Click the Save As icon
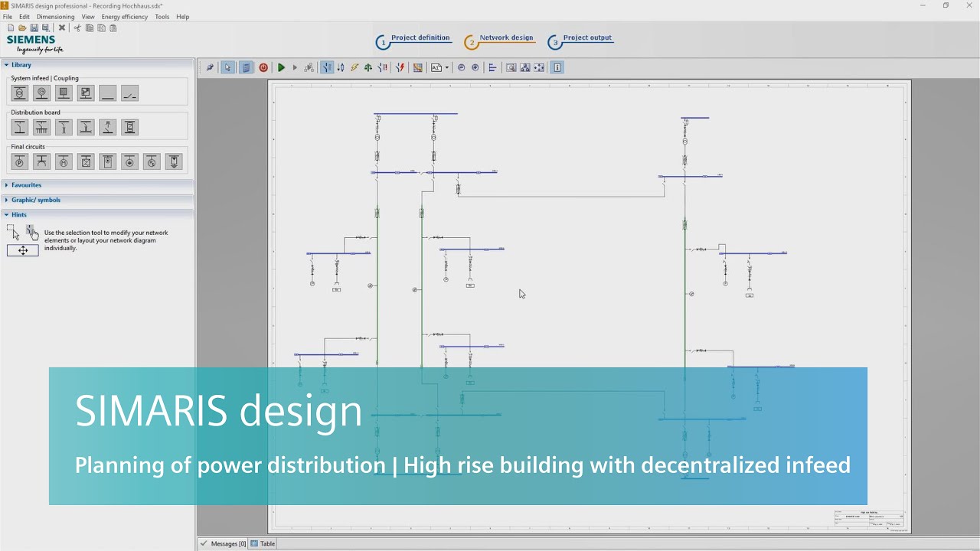 tap(45, 28)
